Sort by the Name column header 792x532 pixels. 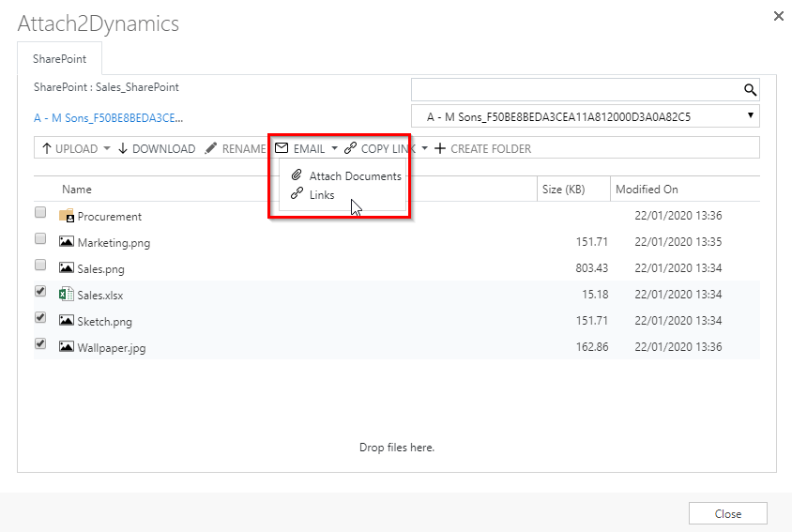[x=77, y=190]
